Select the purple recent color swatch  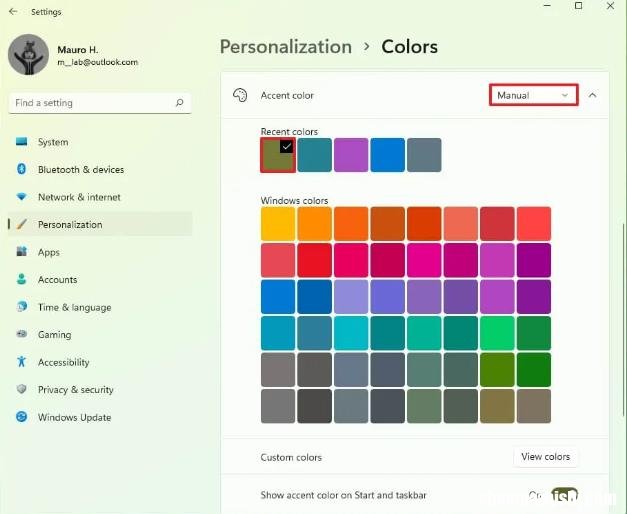click(x=351, y=155)
